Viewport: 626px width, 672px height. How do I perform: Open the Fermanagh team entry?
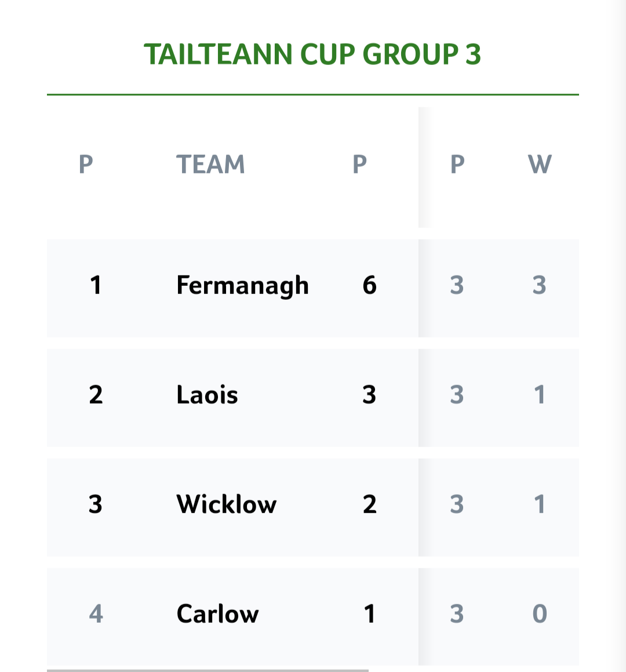pyautogui.click(x=242, y=285)
